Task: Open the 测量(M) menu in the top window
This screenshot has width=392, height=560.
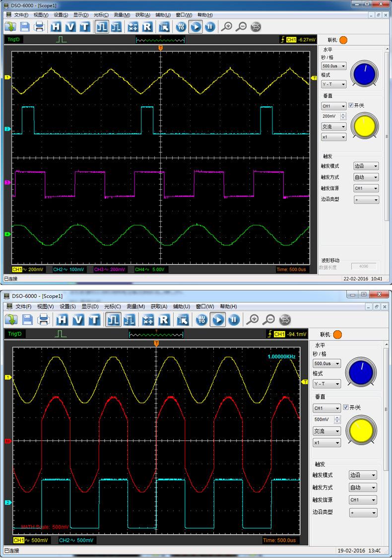Action: (122, 15)
